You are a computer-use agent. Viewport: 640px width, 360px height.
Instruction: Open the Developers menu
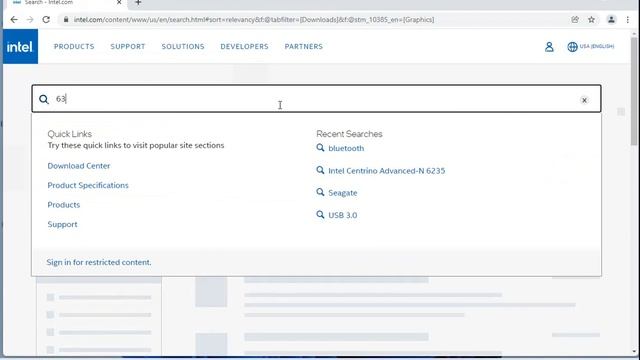tap(244, 47)
